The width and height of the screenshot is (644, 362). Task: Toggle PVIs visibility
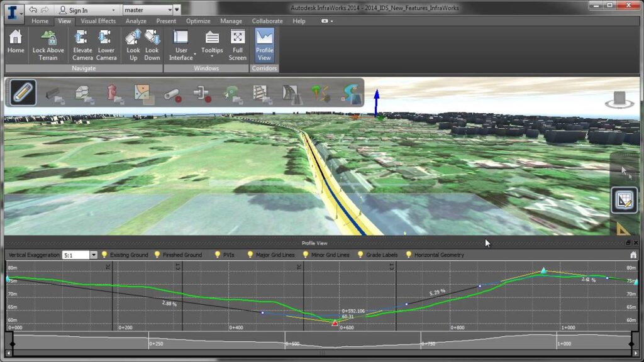point(225,255)
